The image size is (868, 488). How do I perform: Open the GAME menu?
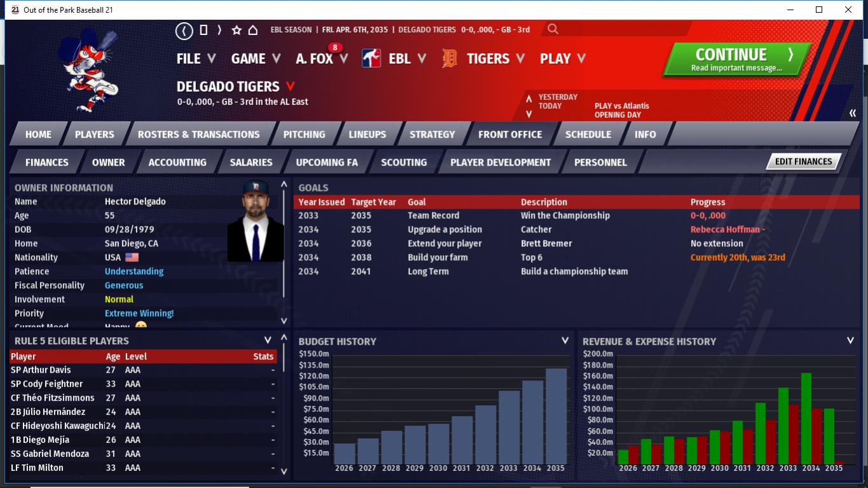click(x=256, y=59)
